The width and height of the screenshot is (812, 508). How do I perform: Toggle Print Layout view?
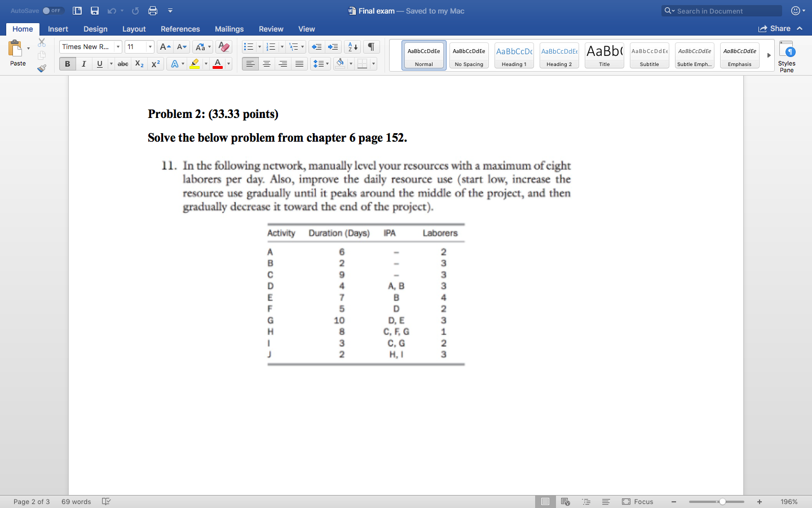tap(545, 501)
